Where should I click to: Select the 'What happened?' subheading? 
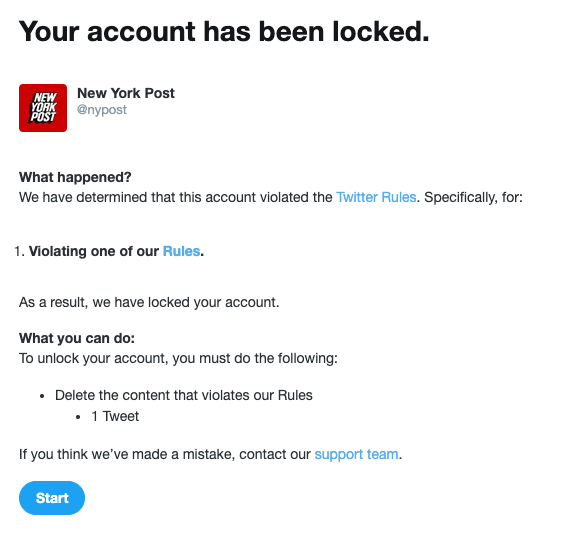pyautogui.click(x=75, y=177)
